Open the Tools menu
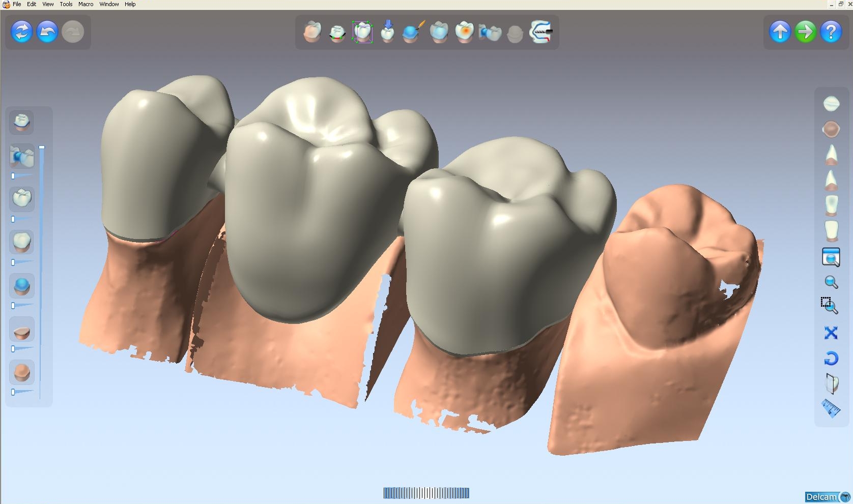The width and height of the screenshot is (853, 504). [66, 4]
